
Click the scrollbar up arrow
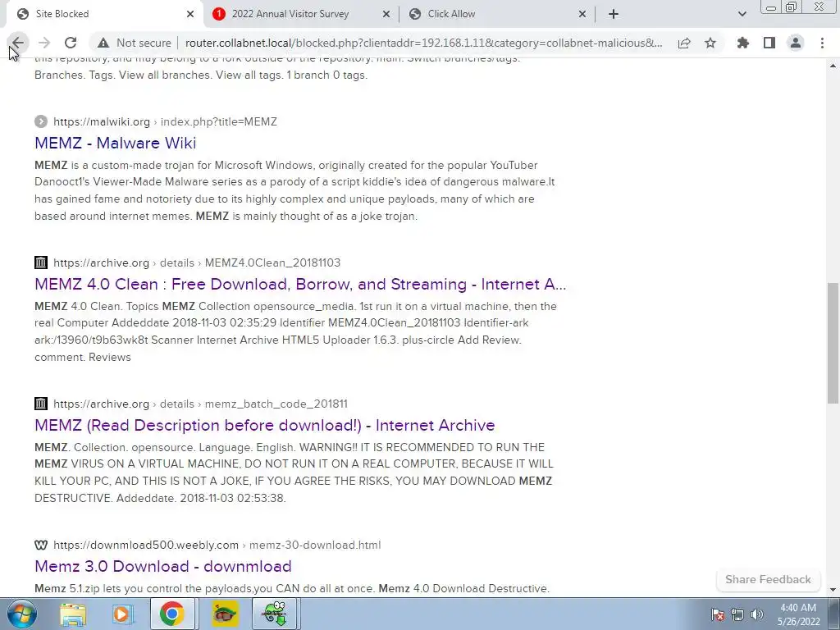[x=833, y=66]
